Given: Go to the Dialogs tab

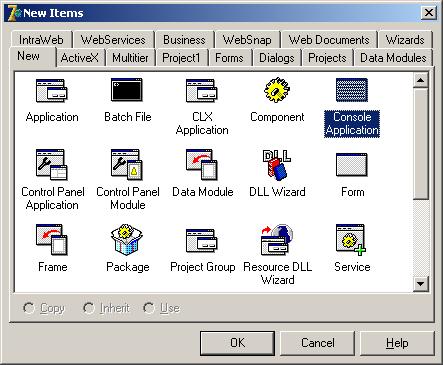Looking at the screenshot, I should (277, 58).
